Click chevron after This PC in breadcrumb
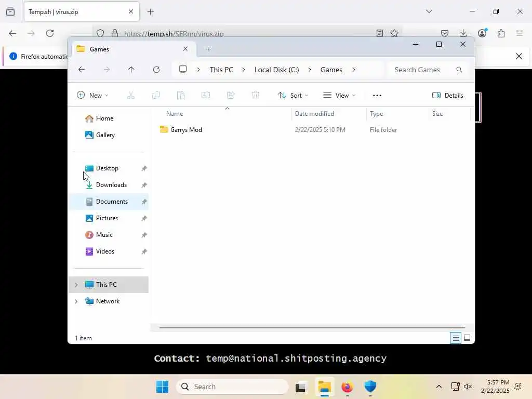 243,70
